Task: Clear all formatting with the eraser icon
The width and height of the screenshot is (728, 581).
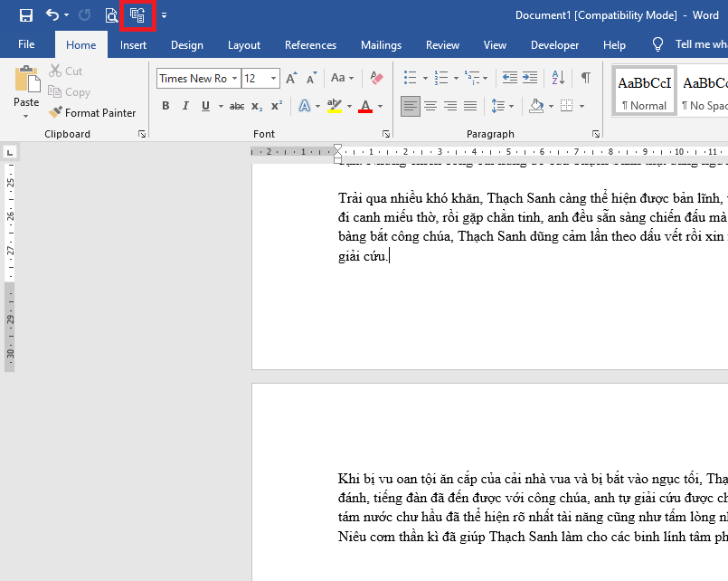Action: coord(376,78)
